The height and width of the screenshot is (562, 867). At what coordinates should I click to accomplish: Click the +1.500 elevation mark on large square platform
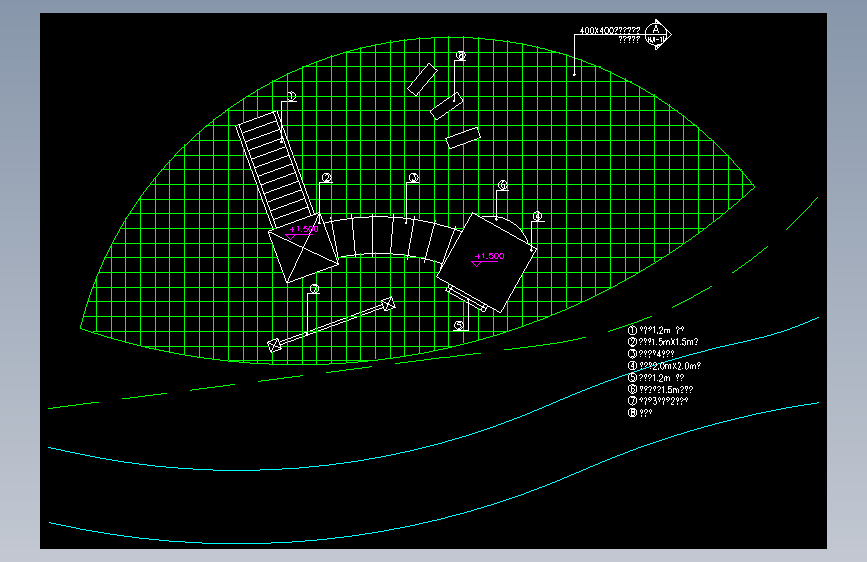(489, 256)
